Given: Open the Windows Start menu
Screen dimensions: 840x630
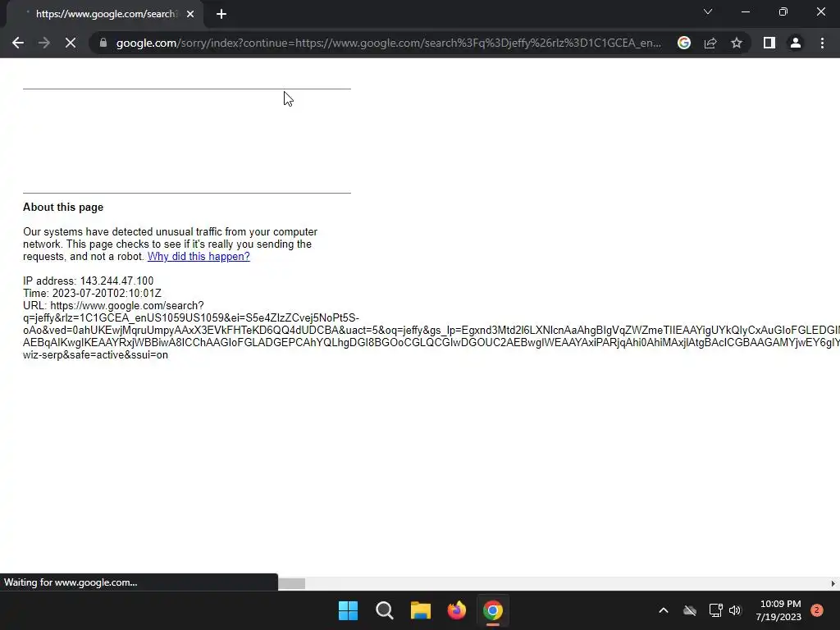Looking at the screenshot, I should (348, 610).
